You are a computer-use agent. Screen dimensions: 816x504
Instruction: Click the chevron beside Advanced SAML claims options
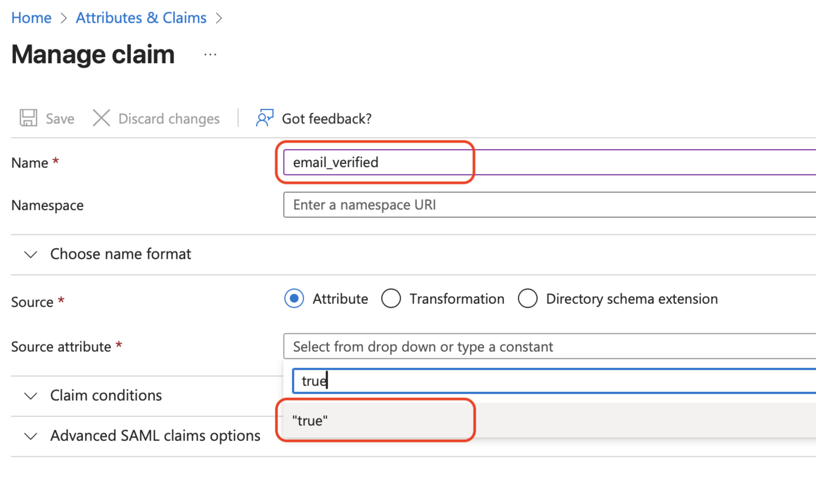[31, 436]
